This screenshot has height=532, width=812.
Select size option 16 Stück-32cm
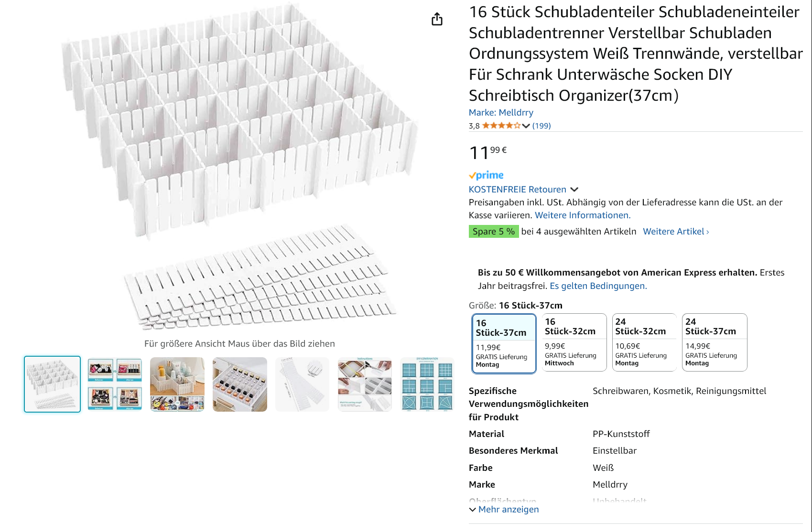(574, 342)
